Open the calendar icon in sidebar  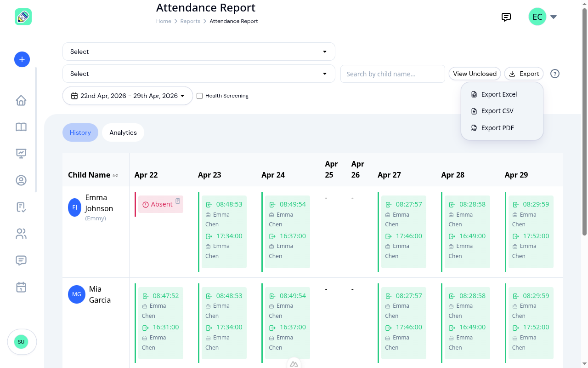click(21, 287)
